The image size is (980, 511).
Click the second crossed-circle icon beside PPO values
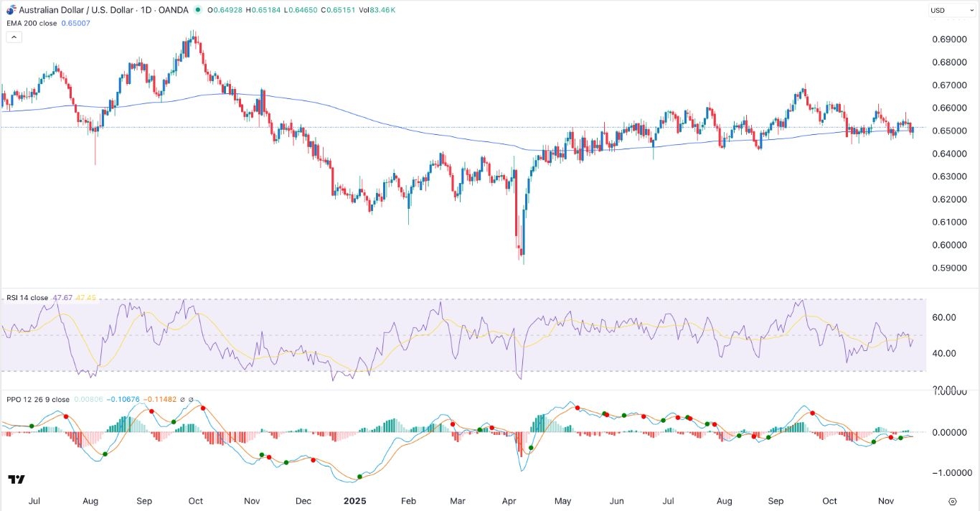tap(191, 399)
